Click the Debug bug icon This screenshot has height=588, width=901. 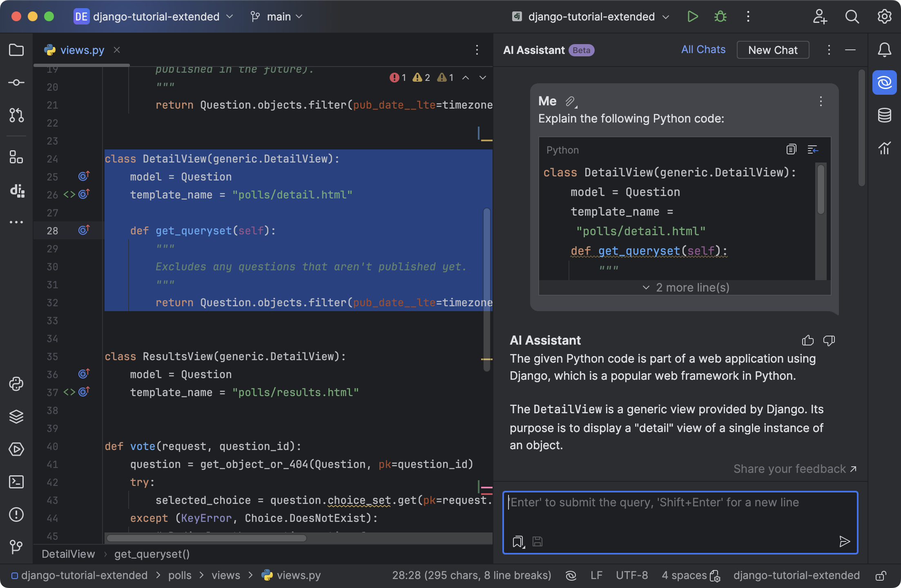pyautogui.click(x=720, y=17)
